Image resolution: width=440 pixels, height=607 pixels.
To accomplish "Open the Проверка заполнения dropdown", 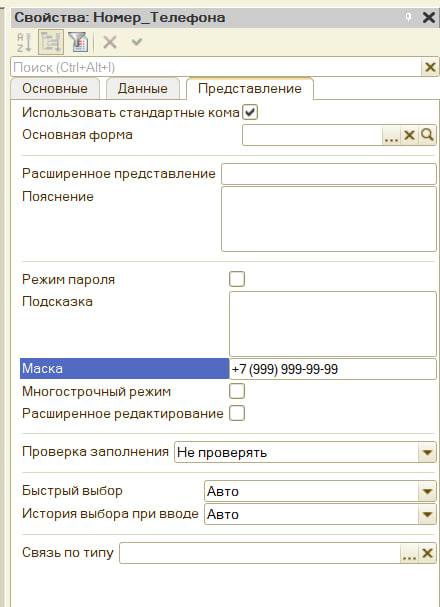I will (x=427, y=453).
